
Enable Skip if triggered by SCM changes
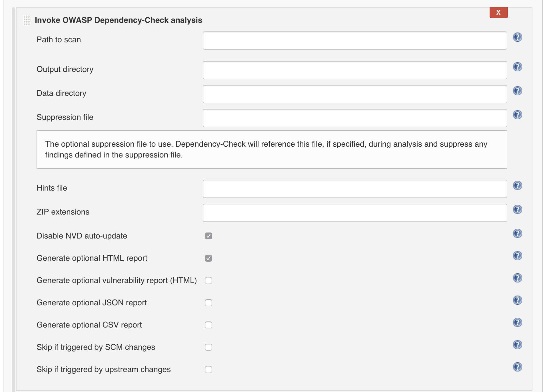[x=209, y=347]
